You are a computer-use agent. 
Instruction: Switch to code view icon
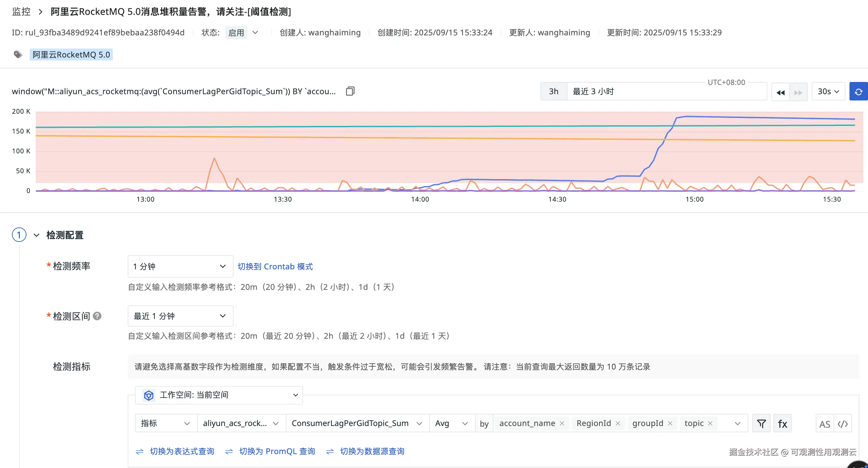coord(843,424)
